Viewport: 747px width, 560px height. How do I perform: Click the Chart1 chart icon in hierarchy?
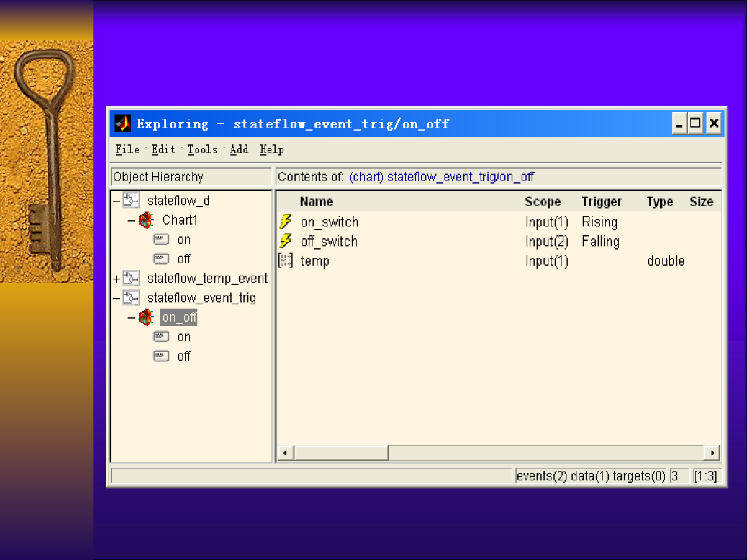click(x=146, y=220)
